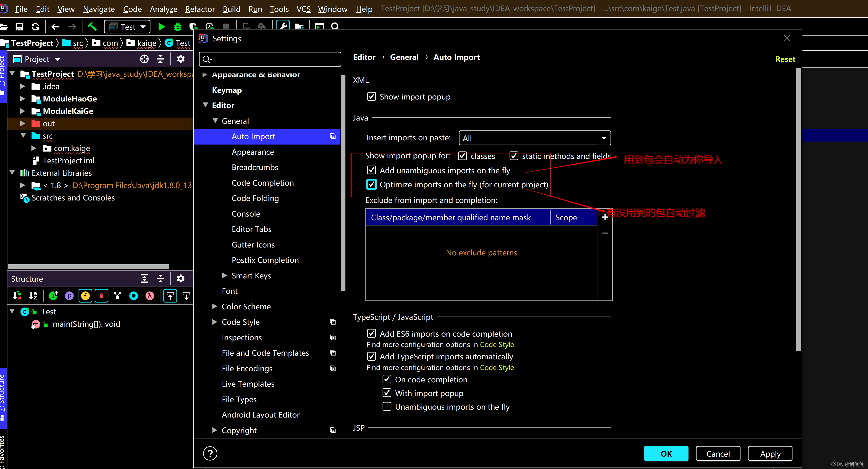Image resolution: width=868 pixels, height=469 pixels.
Task: Enable Unambiguous imports on the fly TypeScript
Action: (387, 407)
